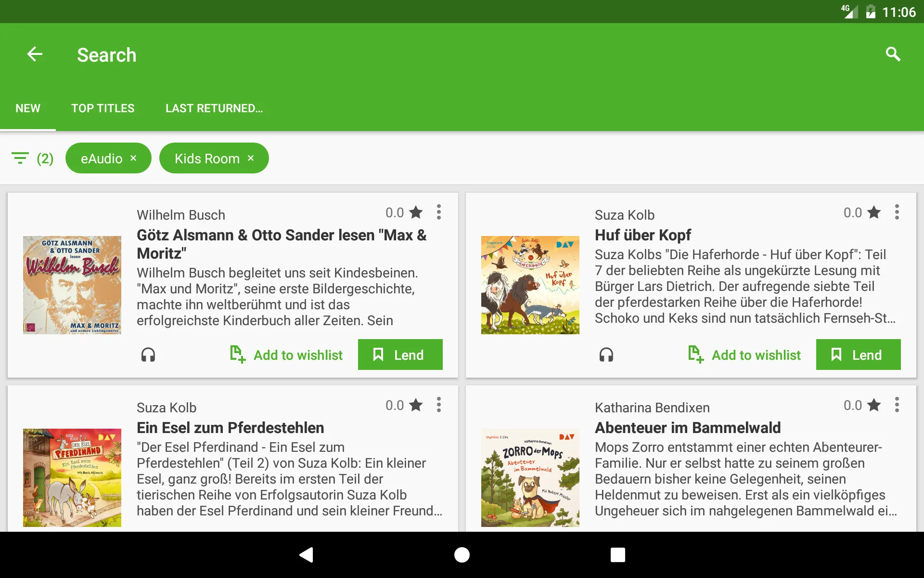924x578 pixels.
Task: Click Lend button for Huf über Kopf
Action: 859,354
